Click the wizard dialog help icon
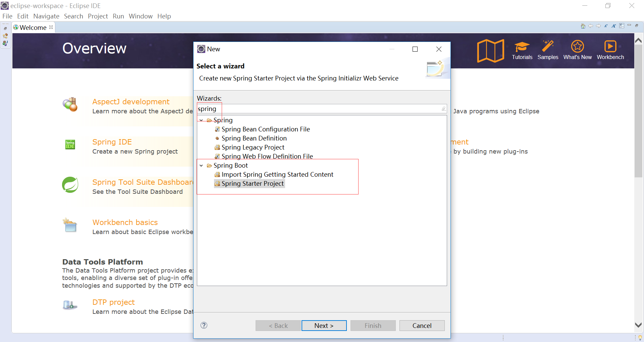 point(204,325)
